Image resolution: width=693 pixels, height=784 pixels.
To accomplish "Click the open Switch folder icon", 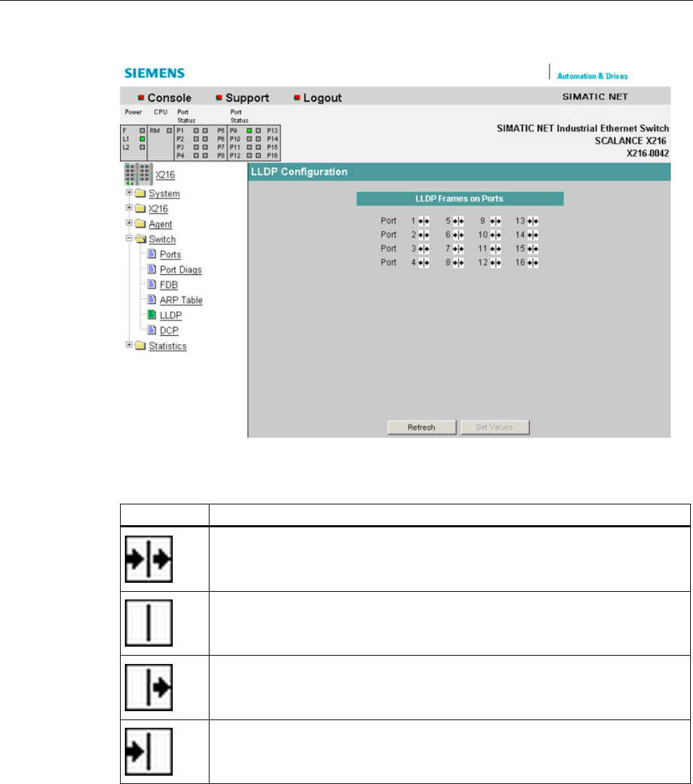I will coord(141,239).
